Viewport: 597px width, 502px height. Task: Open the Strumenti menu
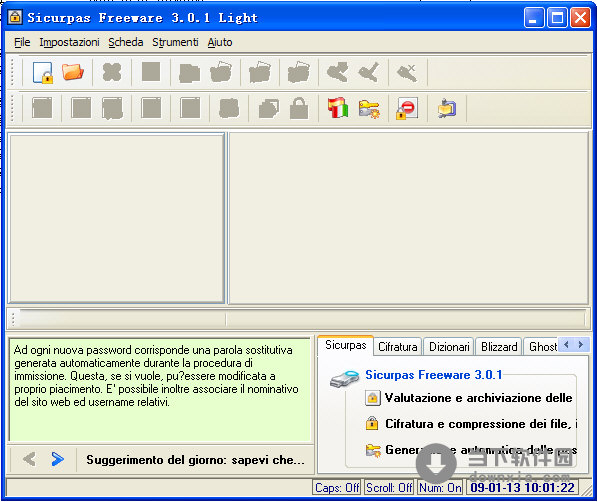click(x=175, y=42)
